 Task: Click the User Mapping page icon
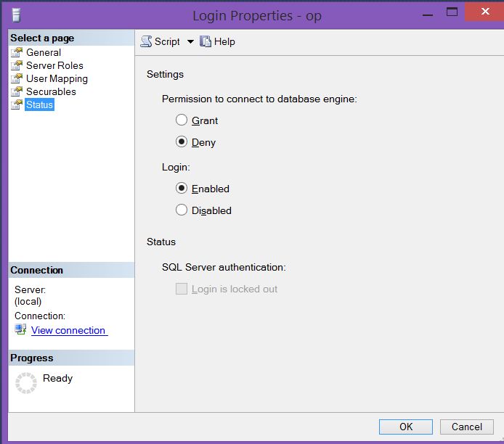pyautogui.click(x=17, y=78)
